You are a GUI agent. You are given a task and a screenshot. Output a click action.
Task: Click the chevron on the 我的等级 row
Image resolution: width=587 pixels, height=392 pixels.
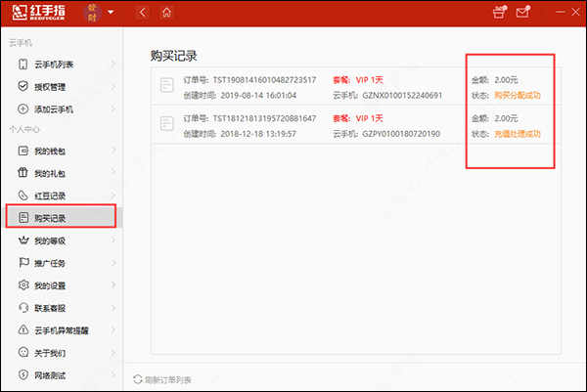pos(113,240)
